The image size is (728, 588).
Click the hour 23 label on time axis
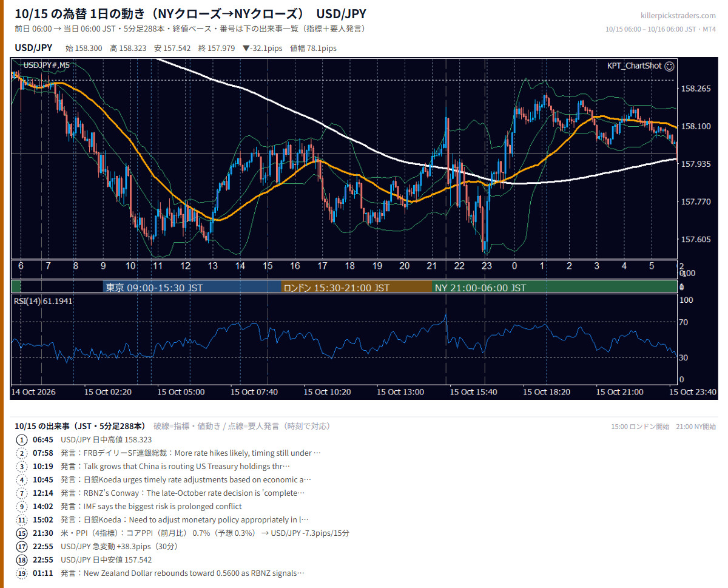coord(487,266)
